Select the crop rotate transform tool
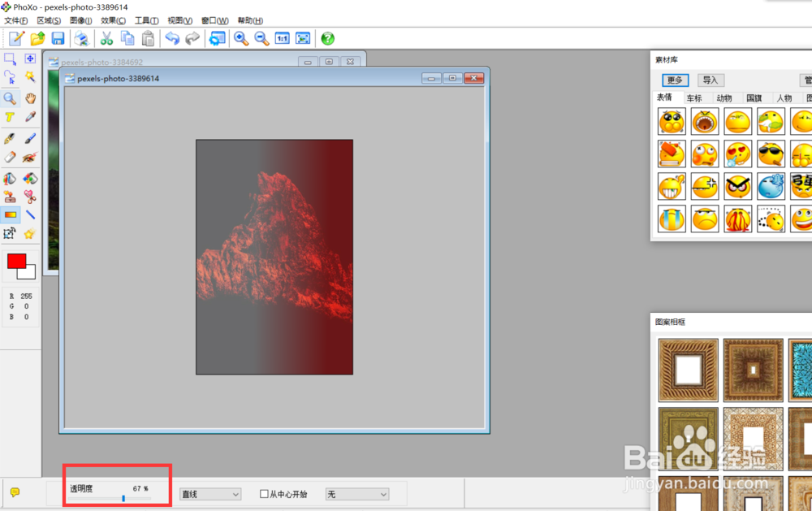The height and width of the screenshot is (511, 812). pos(10,234)
